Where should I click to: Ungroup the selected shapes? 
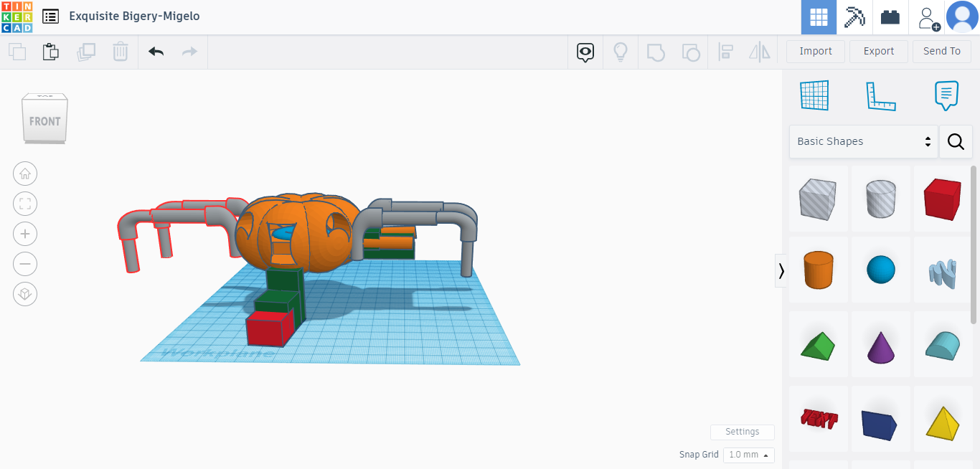click(691, 52)
